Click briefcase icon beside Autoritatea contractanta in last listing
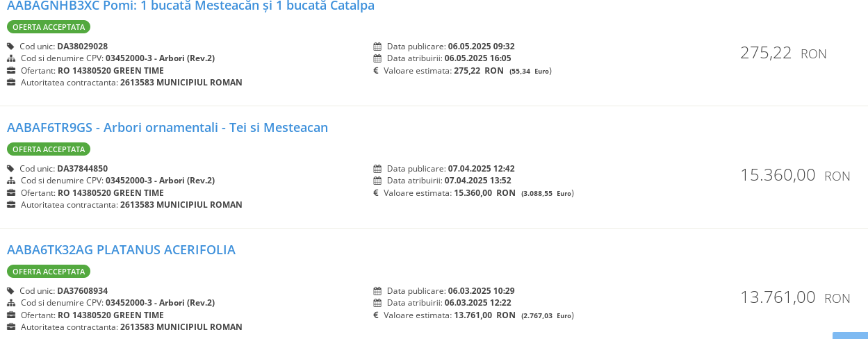868x339 pixels. pos(11,327)
